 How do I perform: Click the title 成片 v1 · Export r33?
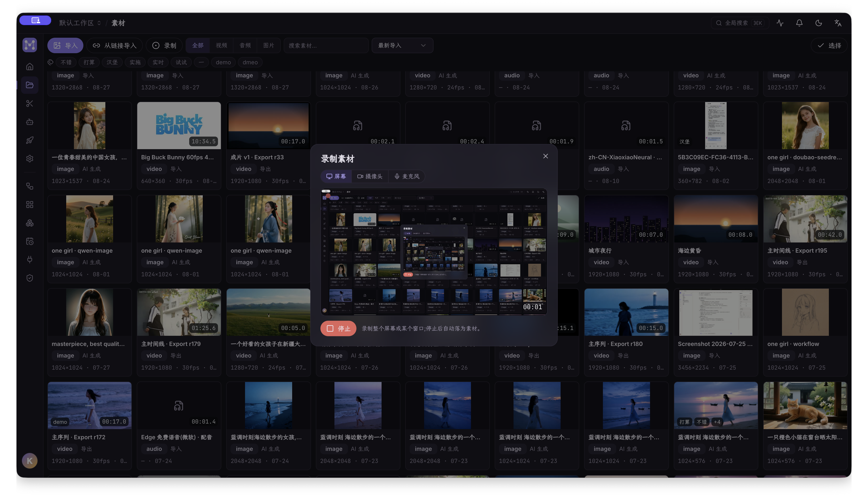[x=257, y=157]
